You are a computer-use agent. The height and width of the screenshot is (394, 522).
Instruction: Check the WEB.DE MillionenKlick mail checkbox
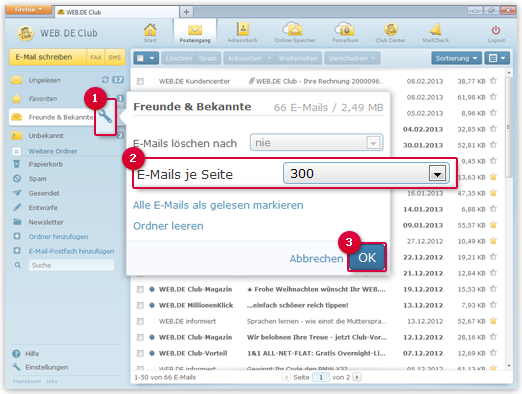140,305
